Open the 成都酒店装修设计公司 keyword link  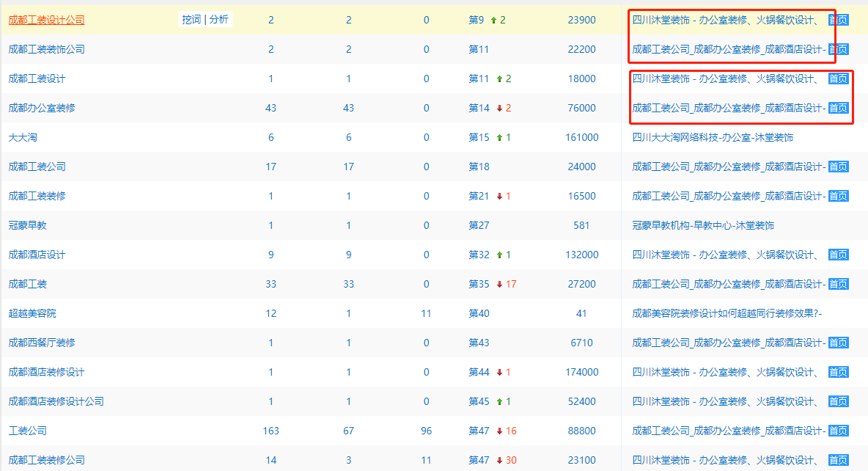56,402
